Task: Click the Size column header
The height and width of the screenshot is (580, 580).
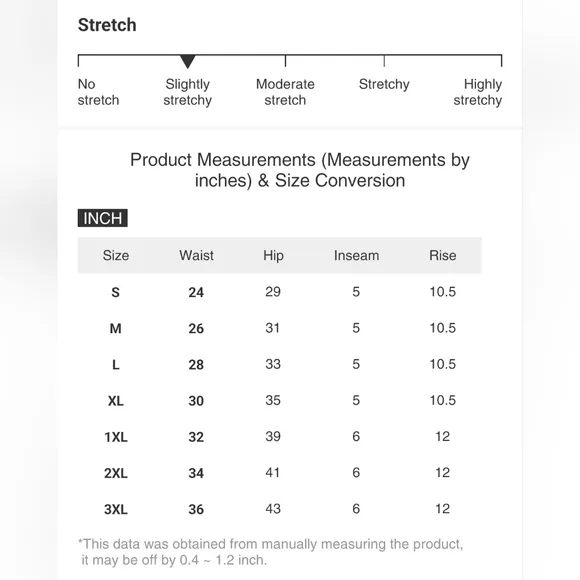Action: pos(116,256)
